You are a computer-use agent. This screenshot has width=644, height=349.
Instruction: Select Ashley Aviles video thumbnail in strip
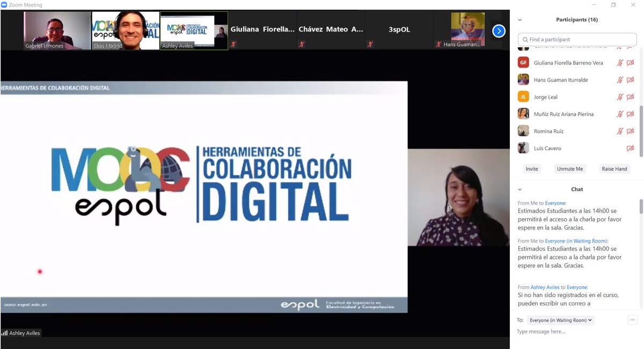(x=194, y=31)
